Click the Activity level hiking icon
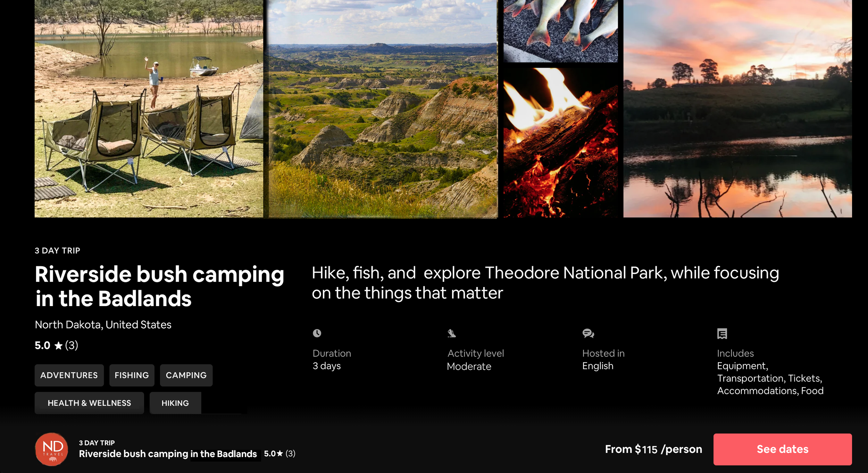 tap(451, 333)
